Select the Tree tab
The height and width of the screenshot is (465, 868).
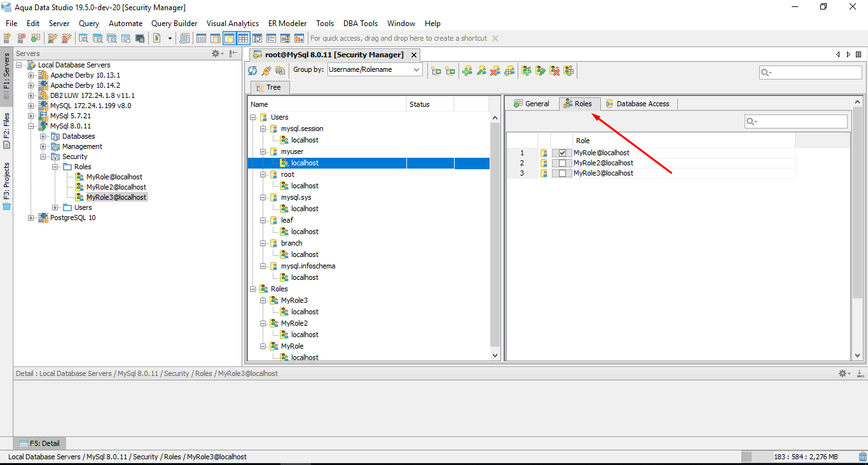pyautogui.click(x=268, y=87)
